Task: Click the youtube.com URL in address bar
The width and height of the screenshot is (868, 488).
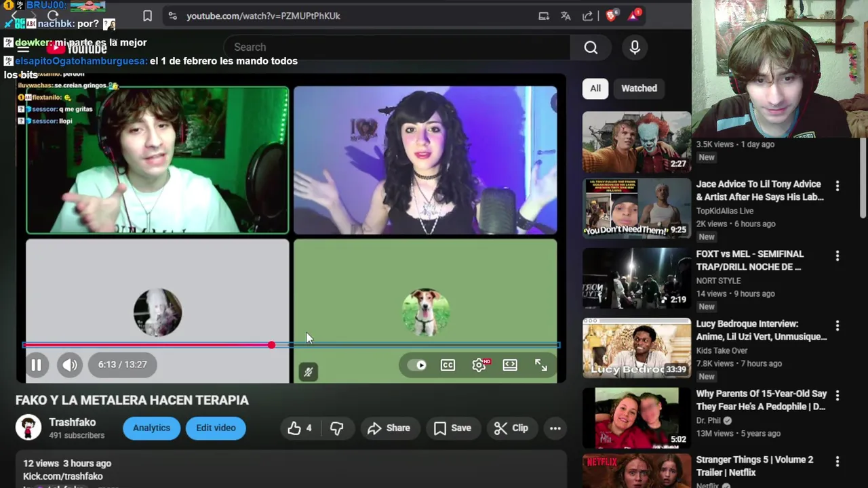Action: pyautogui.click(x=263, y=16)
